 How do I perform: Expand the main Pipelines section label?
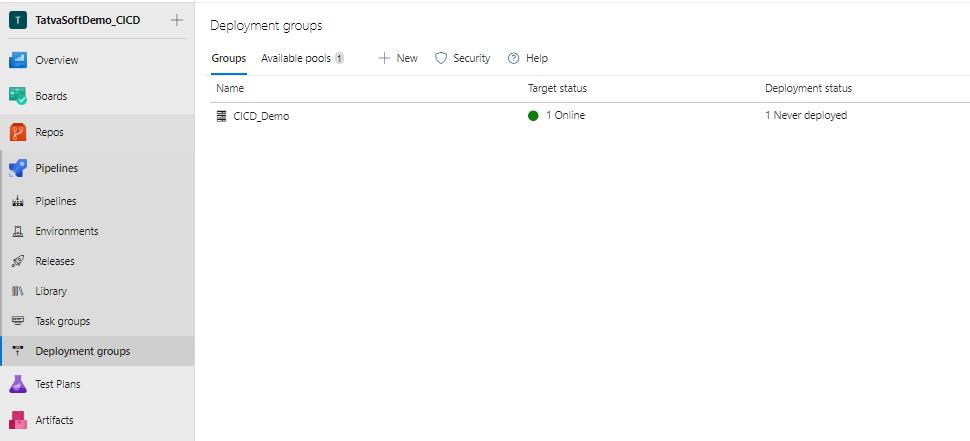[57, 168]
